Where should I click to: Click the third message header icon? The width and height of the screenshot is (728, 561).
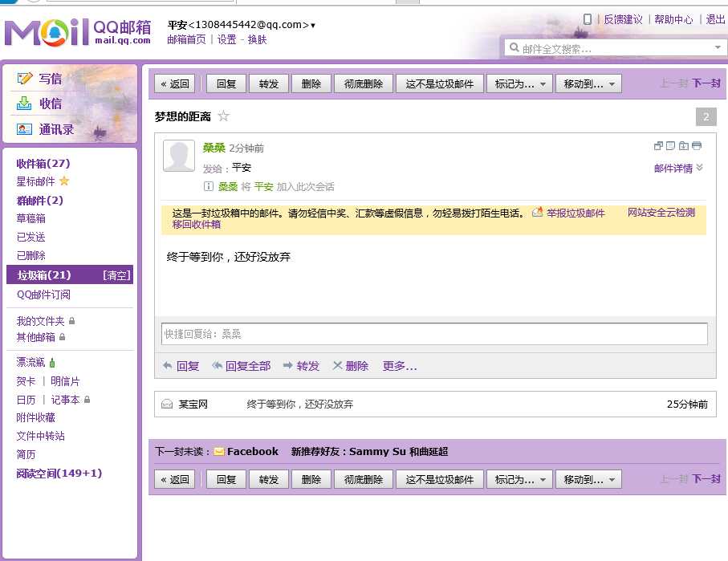pyautogui.click(x=683, y=146)
